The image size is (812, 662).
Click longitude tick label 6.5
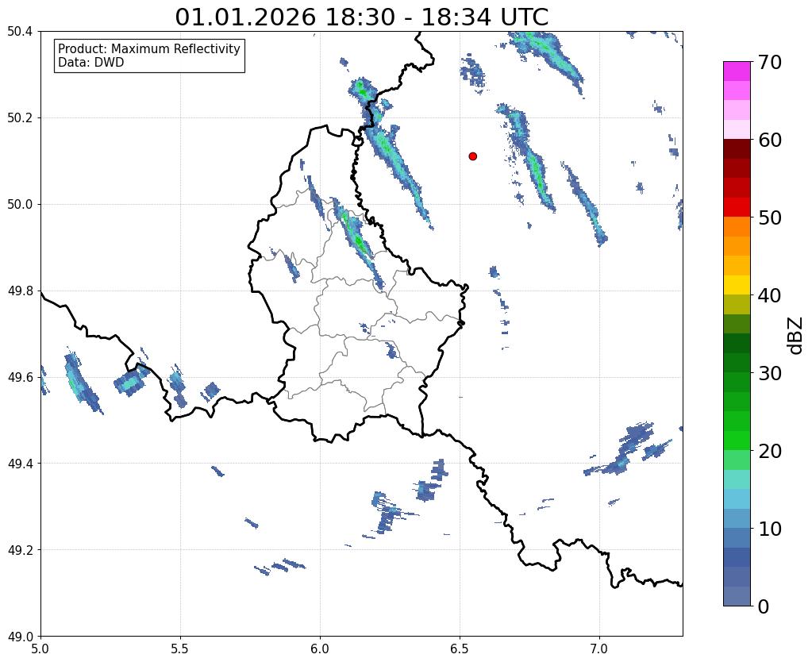(x=460, y=649)
